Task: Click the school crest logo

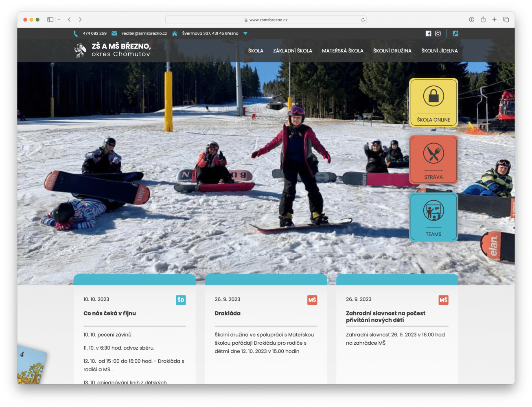Action: (x=81, y=50)
